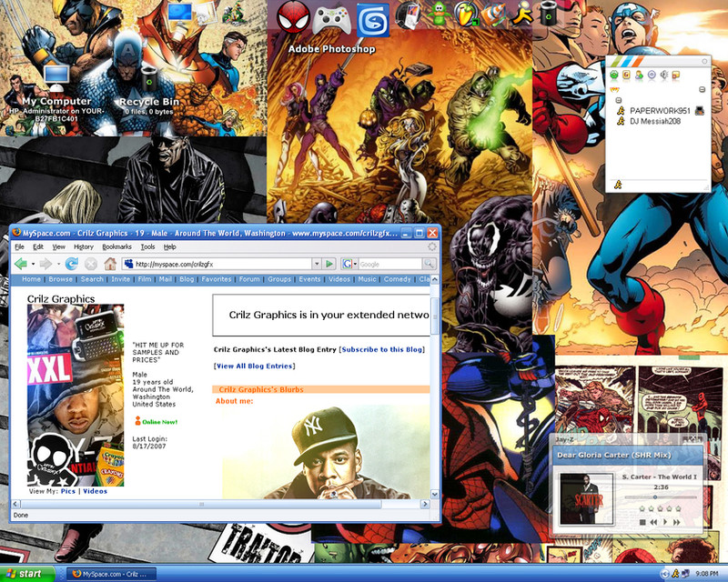Click the Subscribe to this Blog link
The height and width of the screenshot is (582, 728).
(382, 349)
